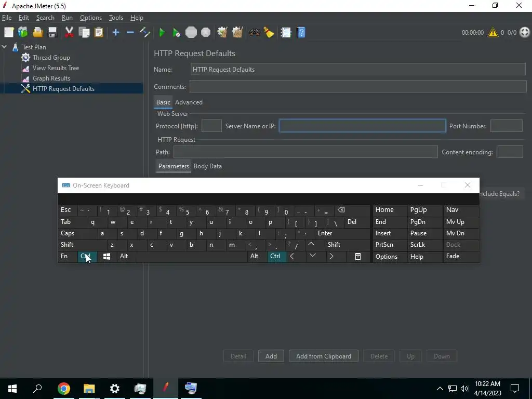Start the test with green play icon
532x399 pixels.
(162, 33)
